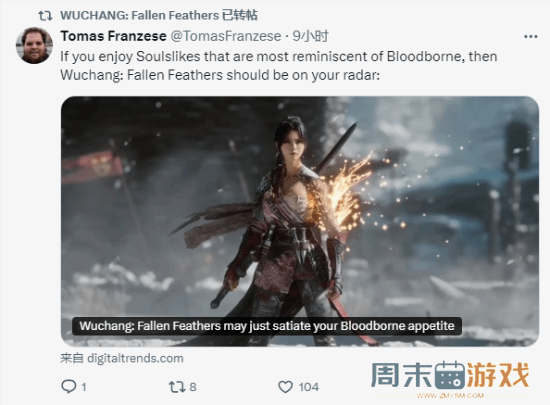Click the Tomas Franzese display name
Viewport: 550px width, 405px height.
tap(113, 36)
